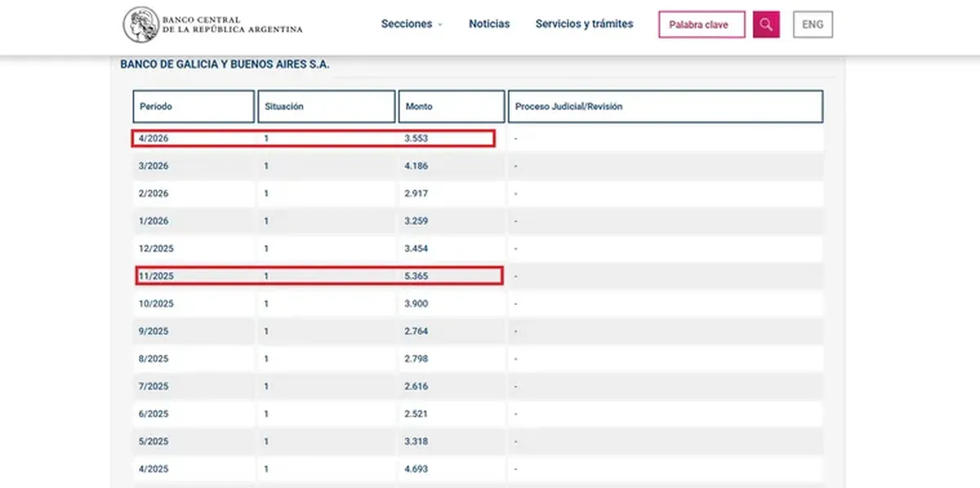The image size is (980, 488).
Task: Switch language with ENG button
Action: (x=813, y=25)
